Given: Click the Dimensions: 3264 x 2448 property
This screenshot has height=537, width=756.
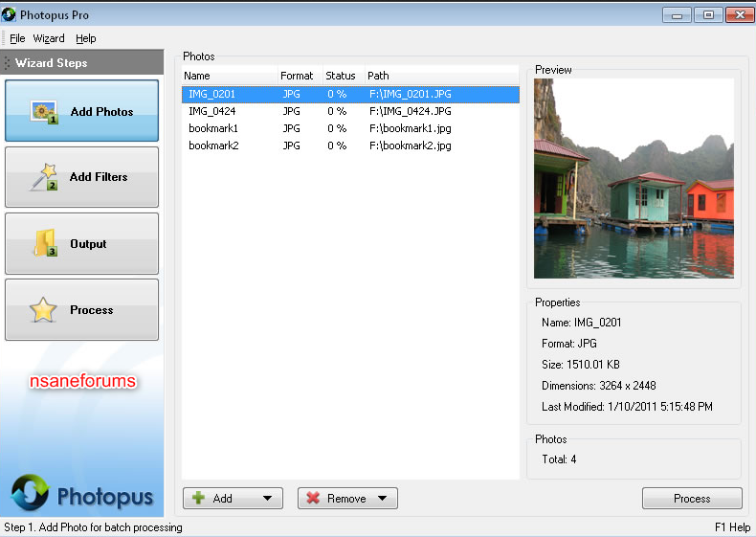Looking at the screenshot, I should click(x=599, y=386).
